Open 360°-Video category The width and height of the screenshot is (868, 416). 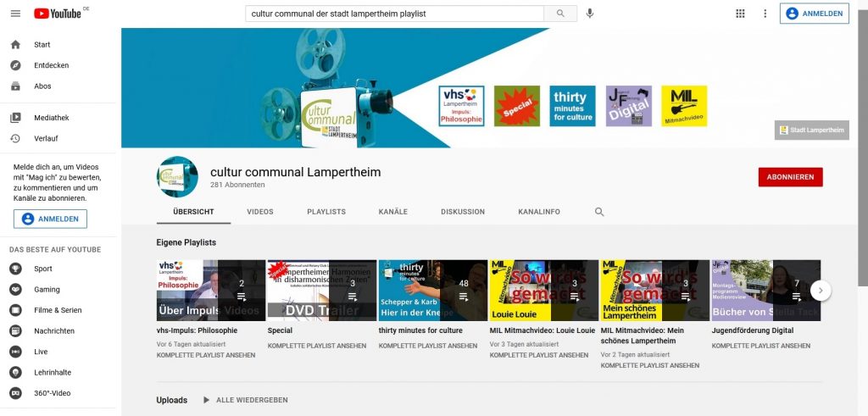[x=60, y=393]
